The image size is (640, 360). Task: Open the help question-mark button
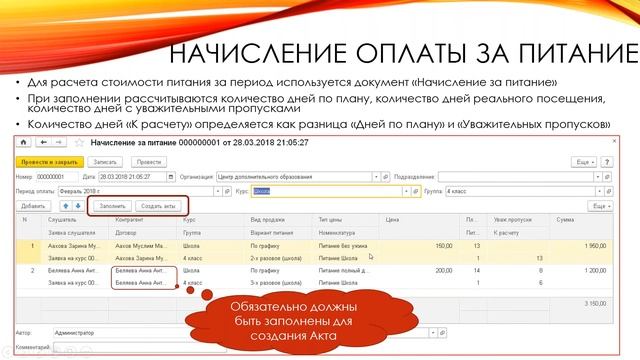point(607,162)
